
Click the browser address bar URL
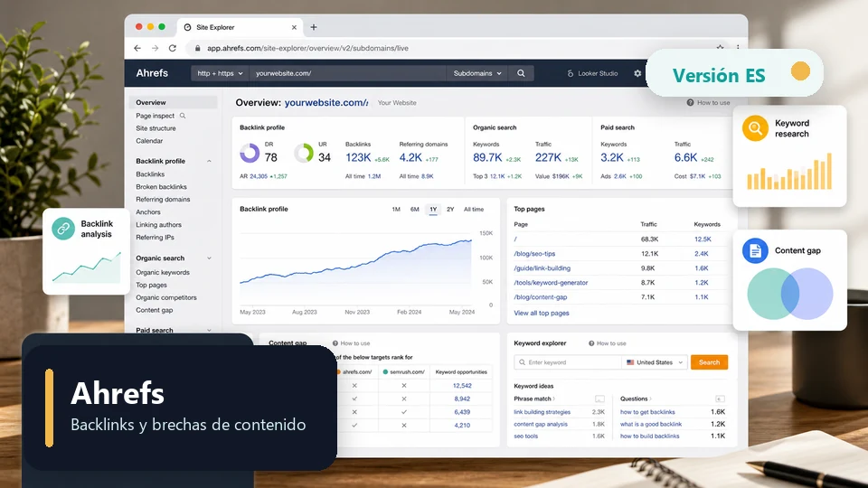tap(307, 48)
